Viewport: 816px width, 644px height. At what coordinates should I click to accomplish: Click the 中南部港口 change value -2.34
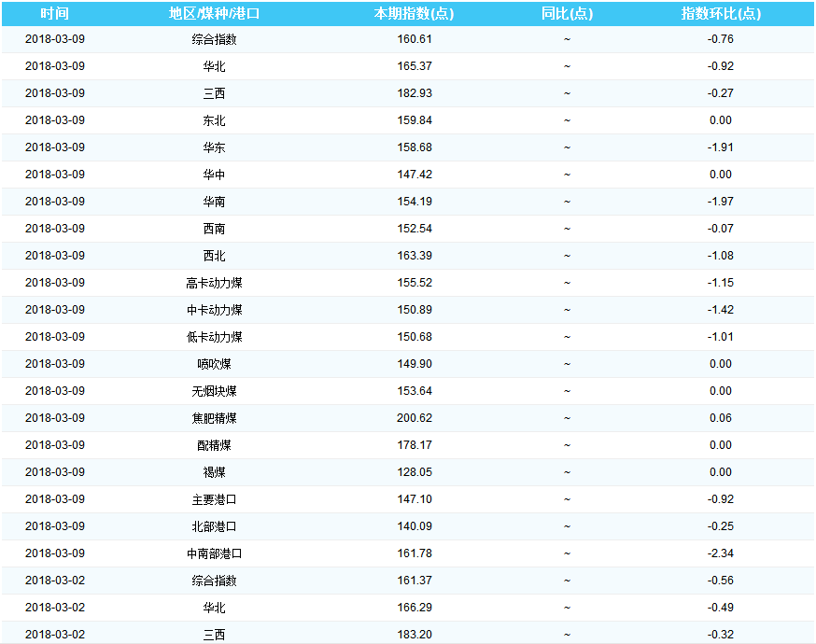[720, 553]
